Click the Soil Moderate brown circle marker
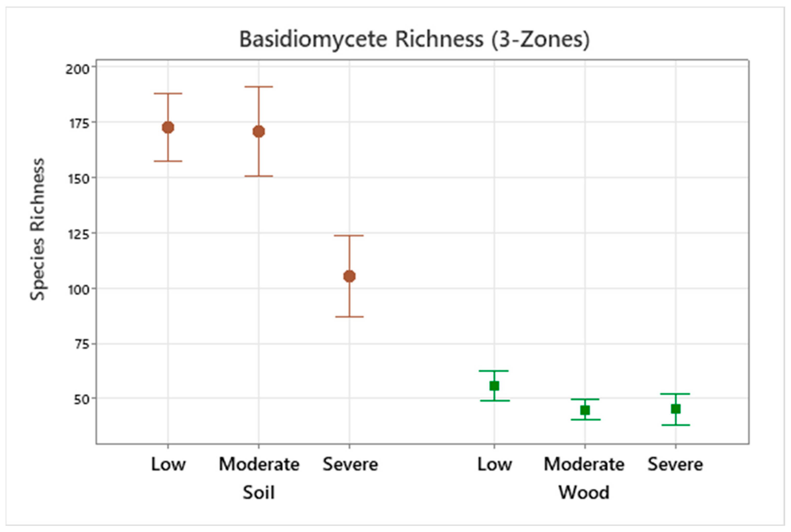 [259, 131]
